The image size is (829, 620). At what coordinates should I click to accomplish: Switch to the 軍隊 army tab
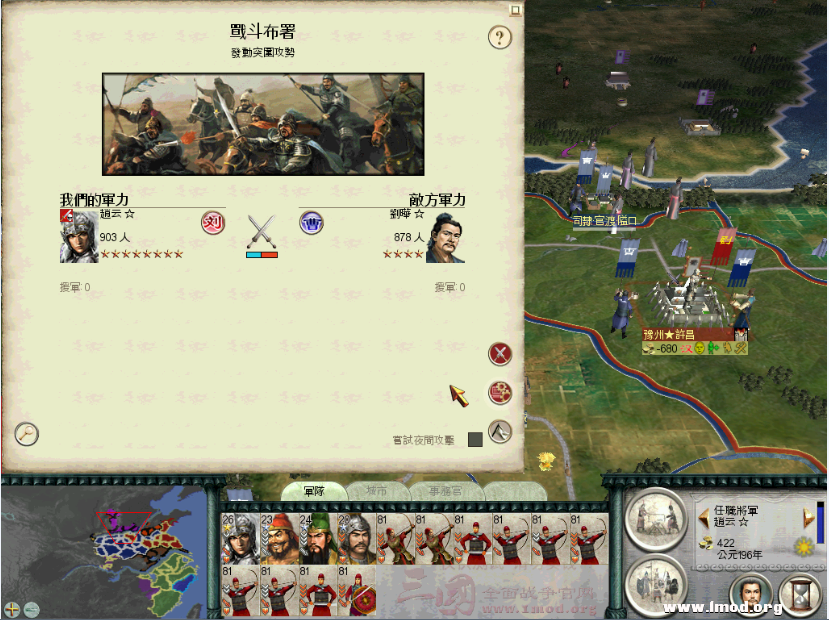coord(314,491)
